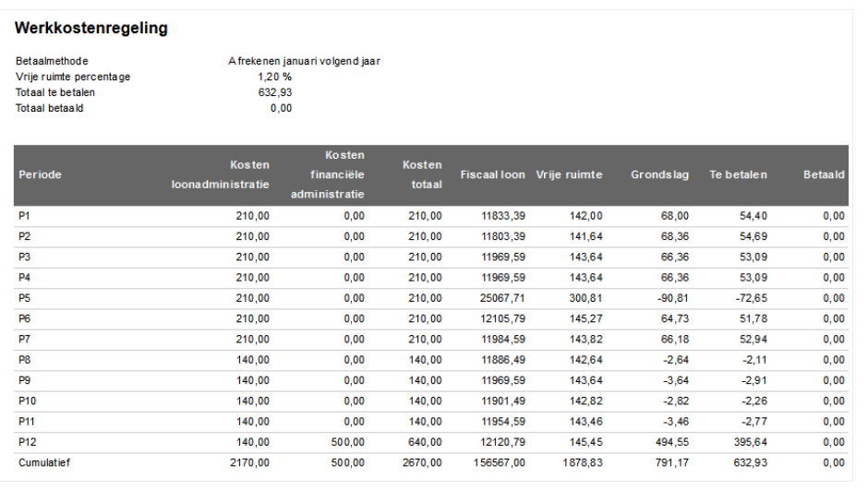Click the Afrekenen januari volgend jaar text
Image resolution: width=868 pixels, height=490 pixels.
click(304, 61)
